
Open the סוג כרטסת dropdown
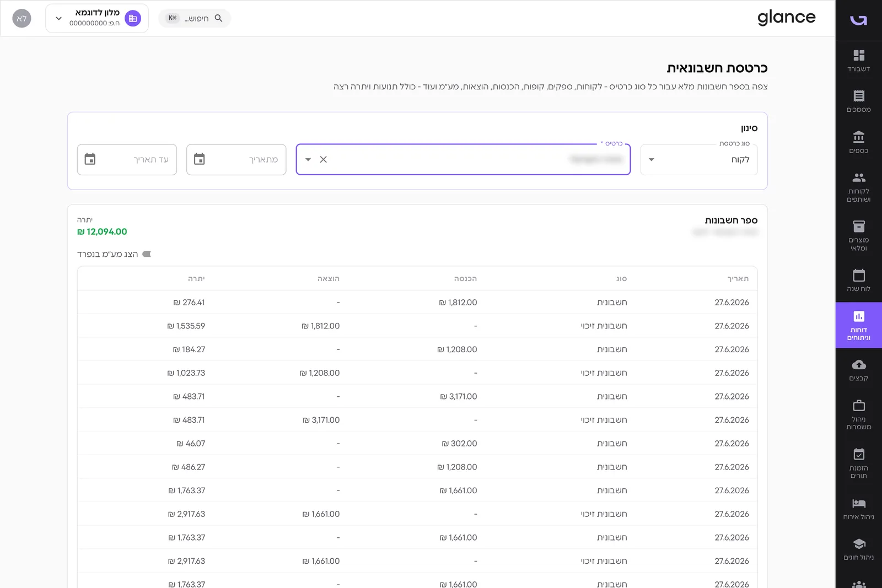698,160
